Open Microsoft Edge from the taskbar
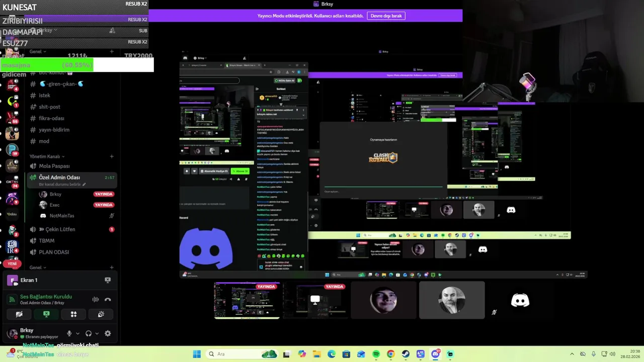The width and height of the screenshot is (644, 362). click(332, 354)
